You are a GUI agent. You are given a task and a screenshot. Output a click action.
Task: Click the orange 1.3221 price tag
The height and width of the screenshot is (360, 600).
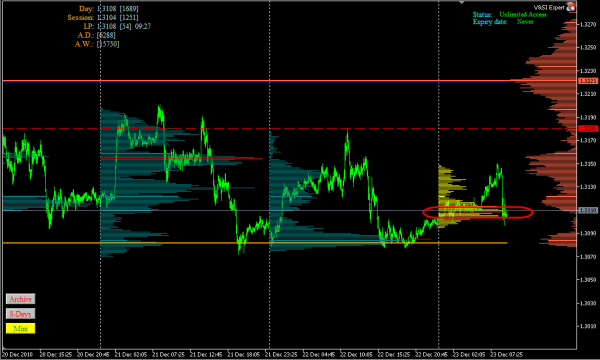(x=587, y=81)
